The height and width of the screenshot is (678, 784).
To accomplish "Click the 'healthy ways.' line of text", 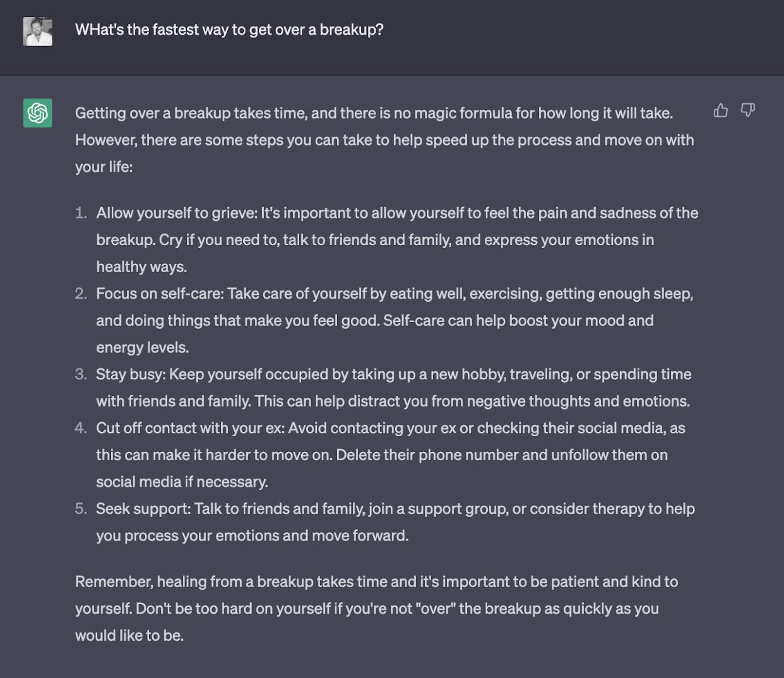I will tap(141, 267).
